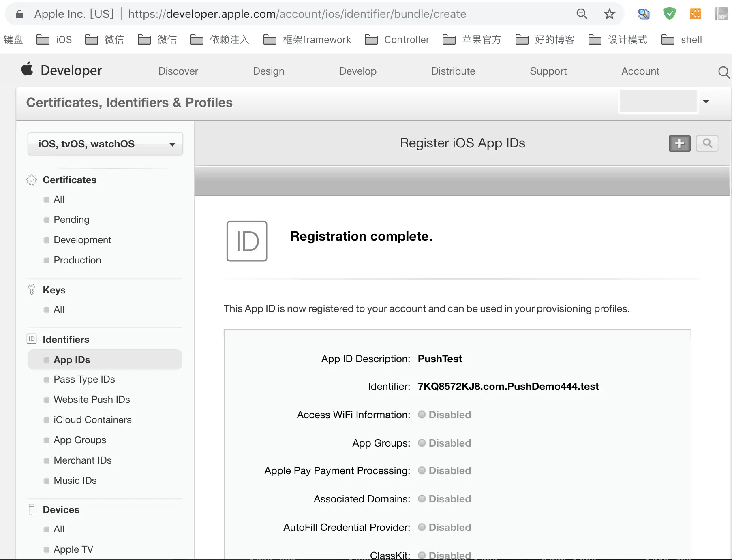Select All under Keys
This screenshot has height=560, width=732.
(x=59, y=310)
